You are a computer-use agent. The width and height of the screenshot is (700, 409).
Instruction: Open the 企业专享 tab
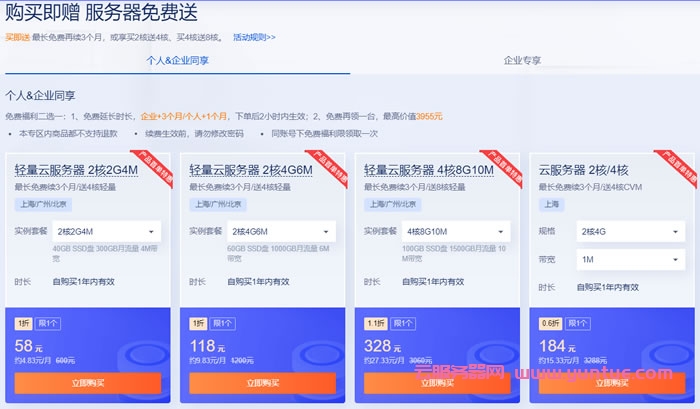click(522, 61)
